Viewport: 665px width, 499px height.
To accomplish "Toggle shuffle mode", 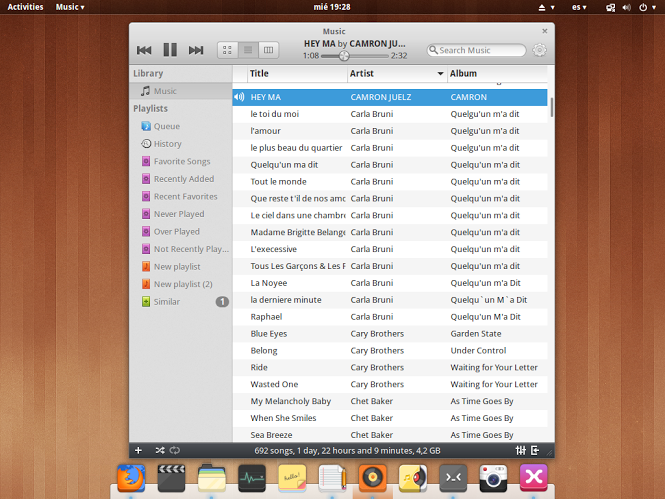I will pos(160,450).
